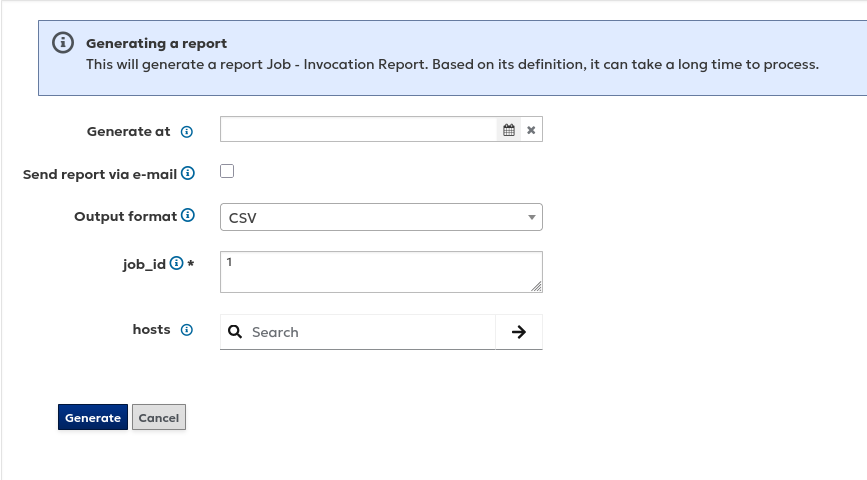Click the magnifier icon in hosts search
Image resolution: width=867 pixels, height=480 pixels.
pos(235,332)
